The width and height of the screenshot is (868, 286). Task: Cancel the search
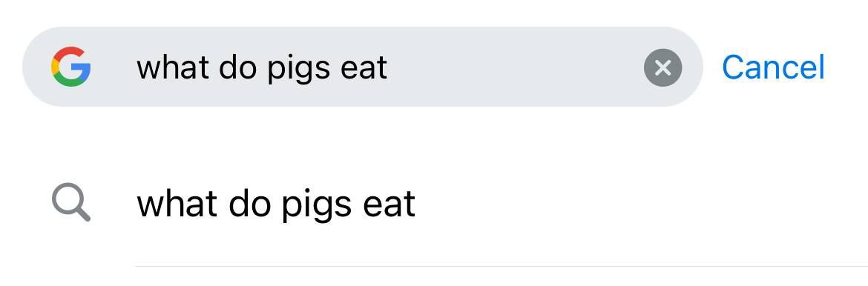coord(773,67)
